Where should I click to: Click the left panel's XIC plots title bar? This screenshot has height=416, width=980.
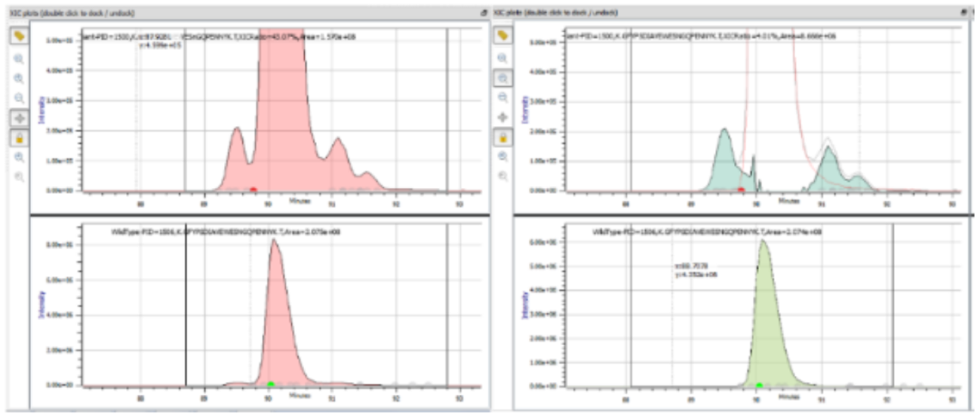(x=248, y=13)
